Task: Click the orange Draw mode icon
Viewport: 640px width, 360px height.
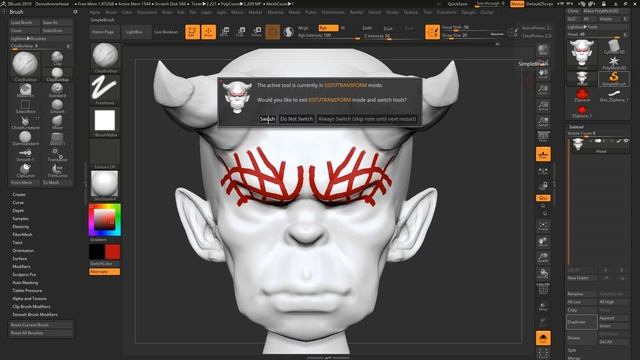Action: 209,32
